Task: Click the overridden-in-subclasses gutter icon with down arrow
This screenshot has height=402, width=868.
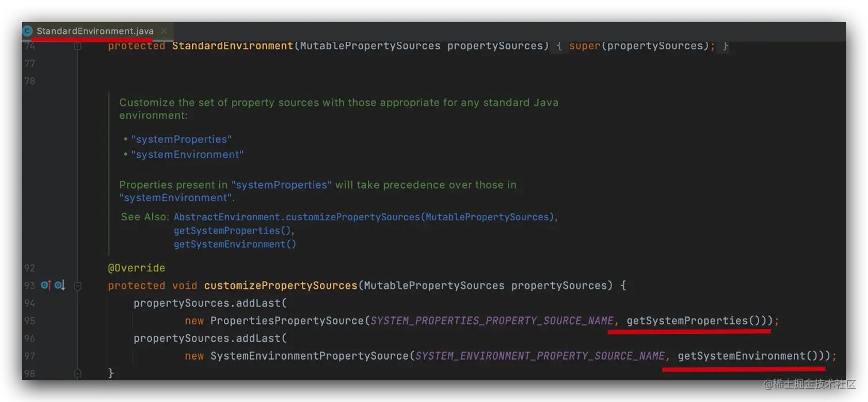Action: coord(60,285)
